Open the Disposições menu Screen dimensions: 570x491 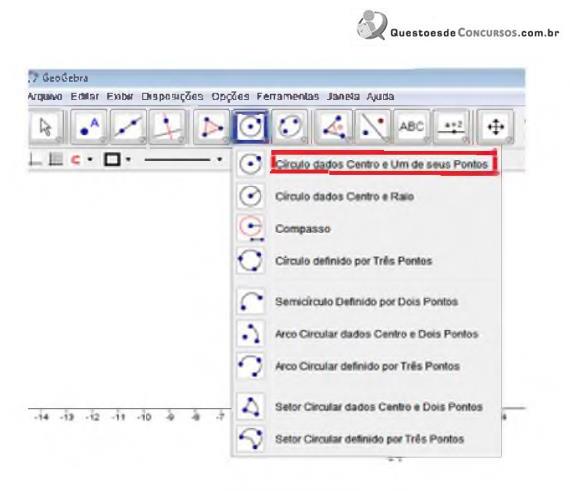click(x=172, y=96)
